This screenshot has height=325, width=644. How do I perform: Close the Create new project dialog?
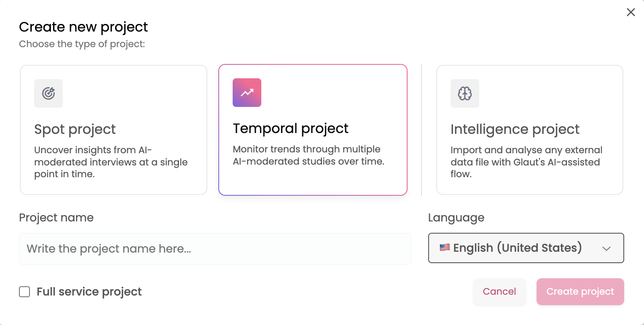631,12
